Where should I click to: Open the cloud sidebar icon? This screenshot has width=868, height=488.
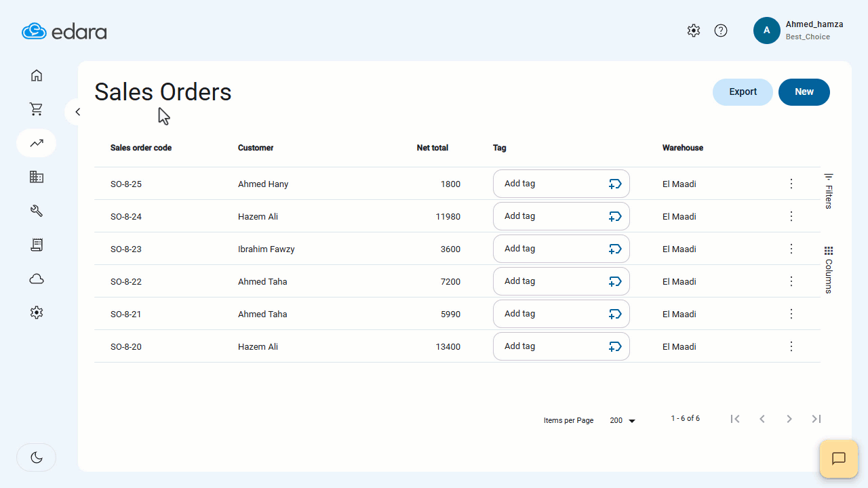click(37, 279)
